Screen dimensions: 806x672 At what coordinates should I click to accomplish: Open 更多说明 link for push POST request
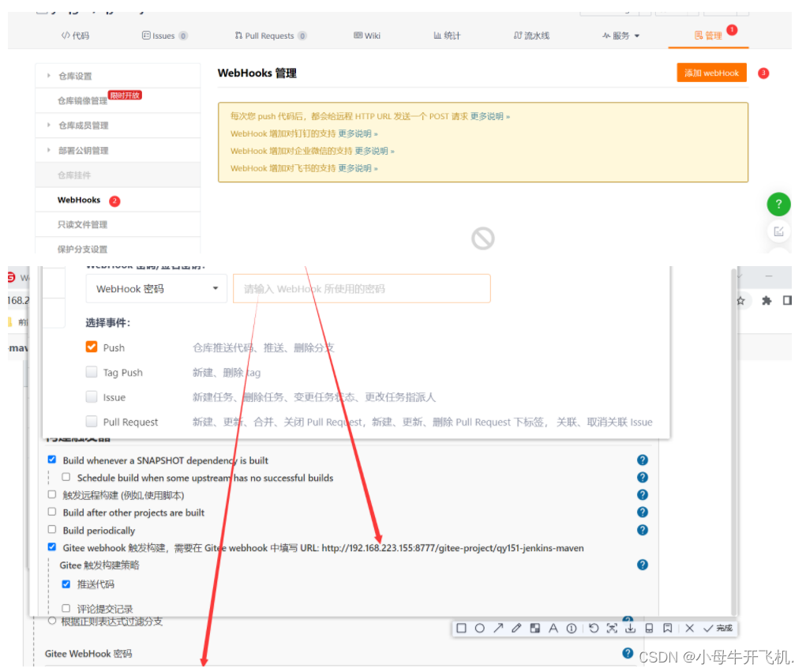(x=489, y=117)
